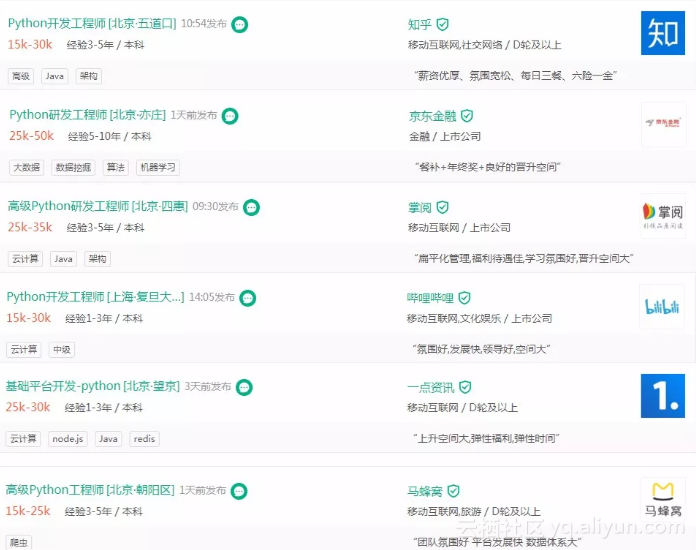Click 经验5-10年 / 本科 requirement text
Screen dimensions: 696x550
coord(109,136)
